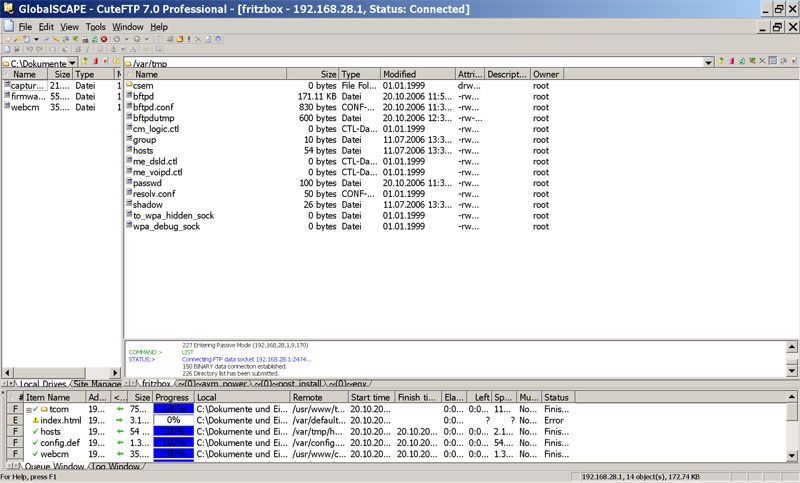The image size is (800, 483).
Task: Click the Quick Connect lightning icon
Action: 46,39
